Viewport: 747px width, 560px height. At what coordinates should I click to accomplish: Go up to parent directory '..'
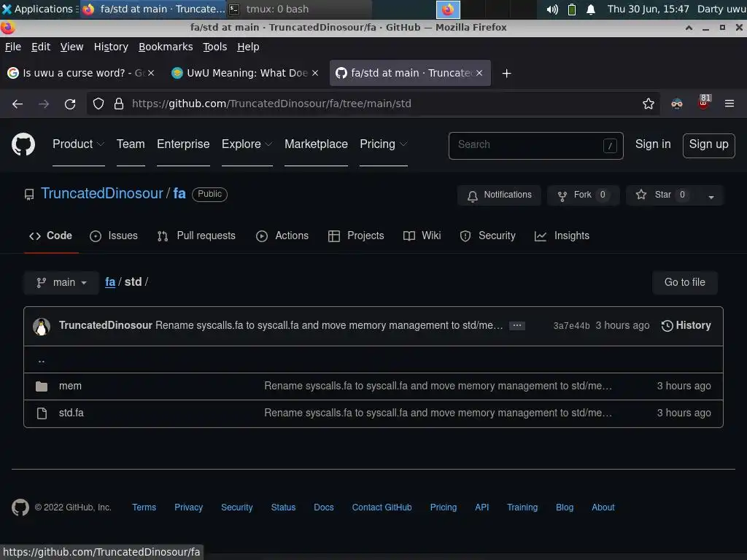[x=42, y=360]
